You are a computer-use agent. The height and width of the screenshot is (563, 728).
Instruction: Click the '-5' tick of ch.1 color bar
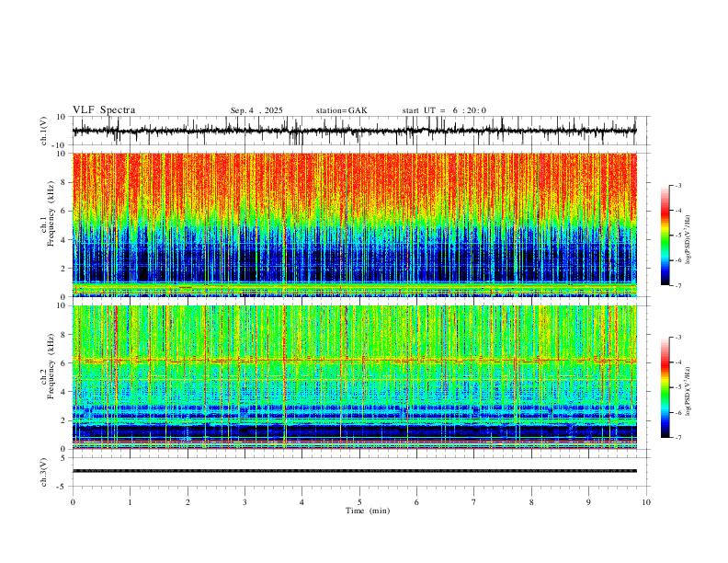pyautogui.click(x=677, y=236)
